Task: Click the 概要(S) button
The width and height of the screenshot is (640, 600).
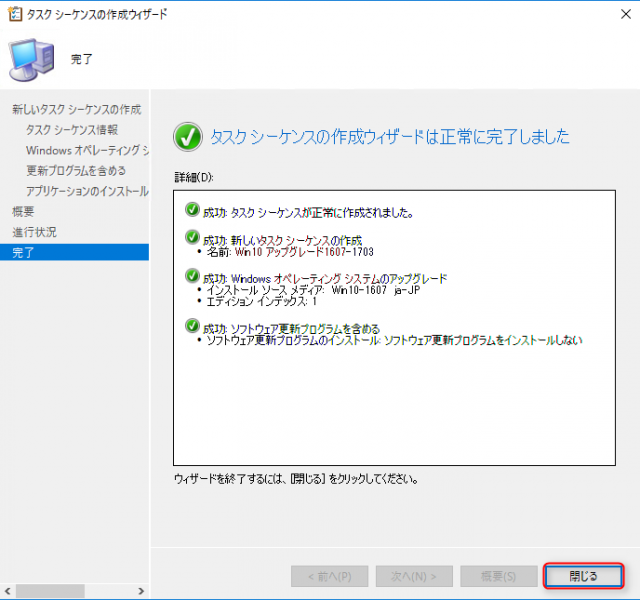Action: (497, 576)
